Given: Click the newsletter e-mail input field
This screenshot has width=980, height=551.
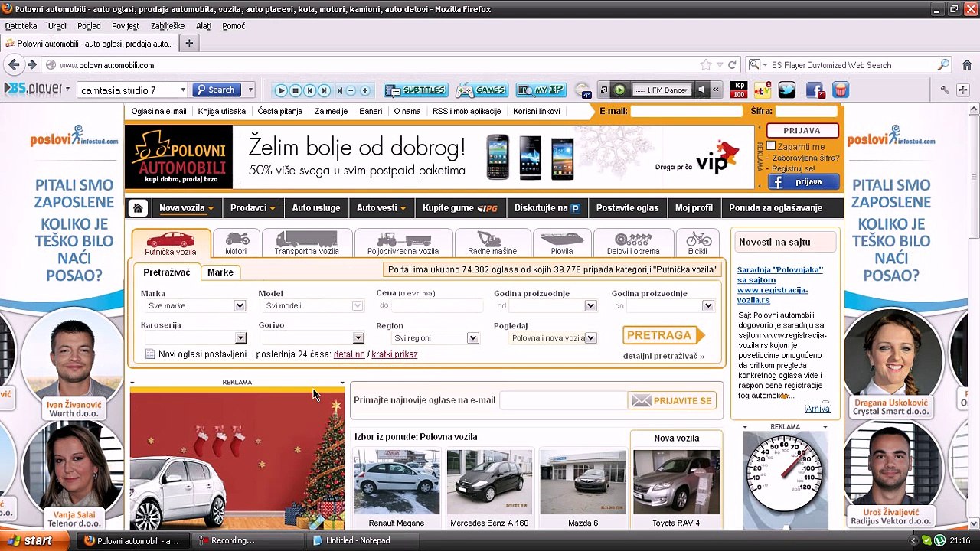Looking at the screenshot, I should (563, 400).
